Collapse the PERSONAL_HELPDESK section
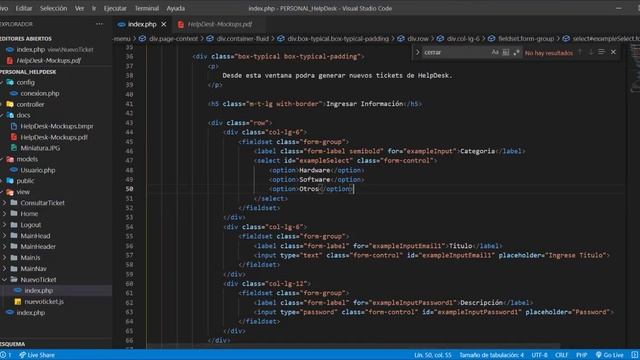Image resolution: width=640 pixels, height=360 pixels. coord(29,72)
